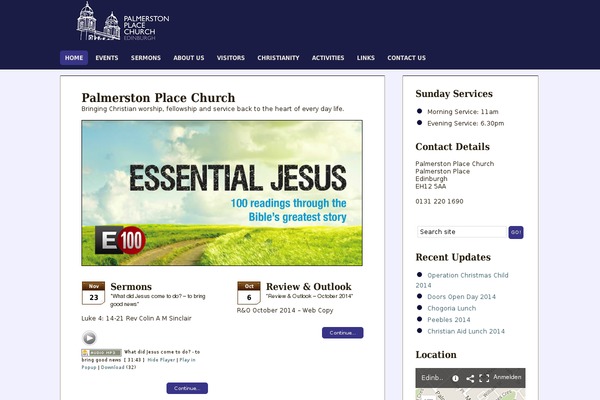Click the Edinb... map title
600x400 pixels.
[x=432, y=378]
